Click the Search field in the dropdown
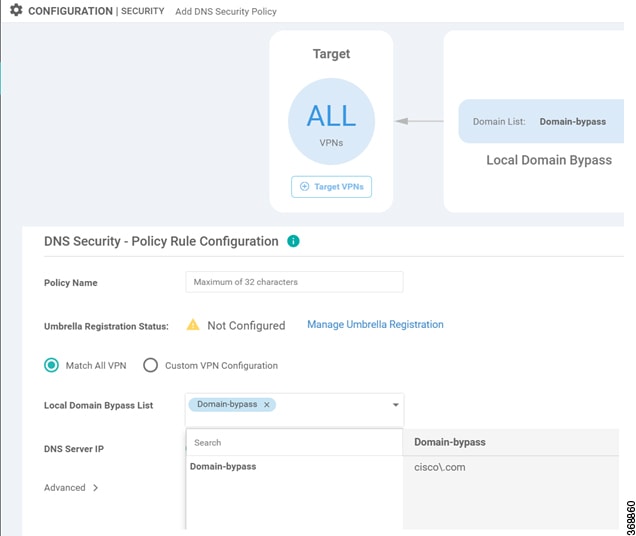Viewport: 636px width, 536px height. pyautogui.click(x=294, y=443)
